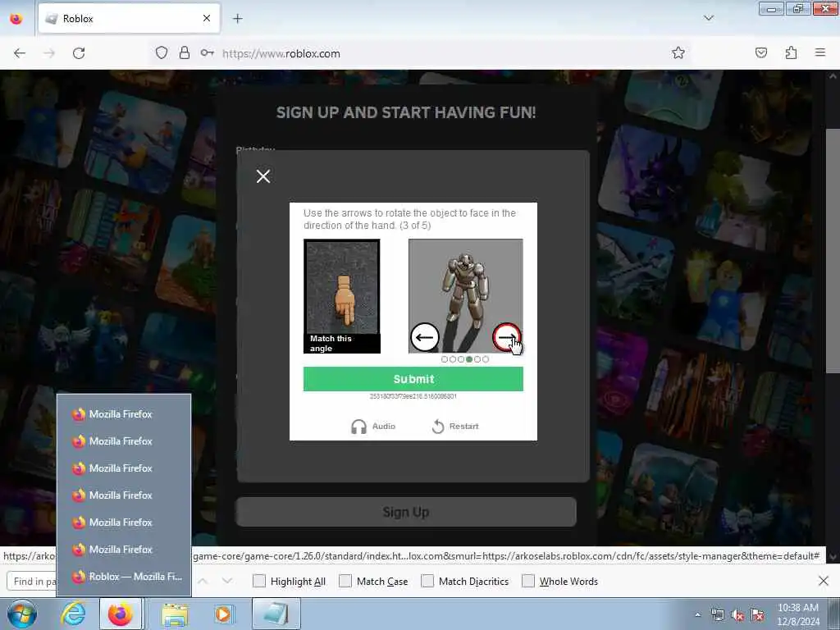Viewport: 840px width, 630px height.
Task: Select the fifth Mozilla Firefox window entry
Action: click(124, 523)
